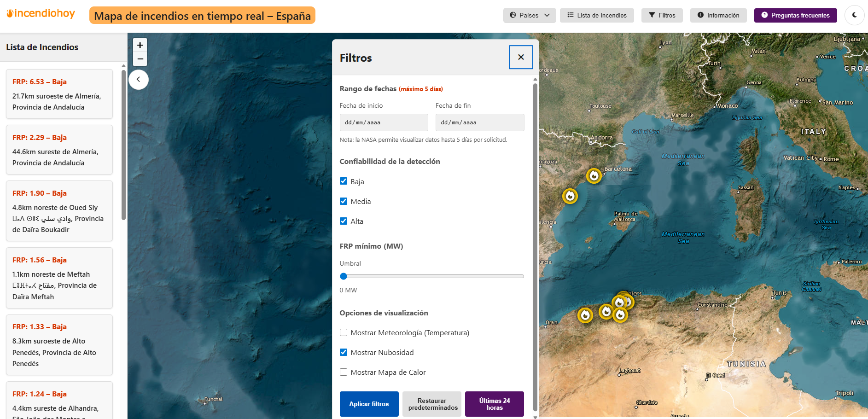This screenshot has width=868, height=419.
Task: Open the Información menu item
Action: click(x=718, y=15)
